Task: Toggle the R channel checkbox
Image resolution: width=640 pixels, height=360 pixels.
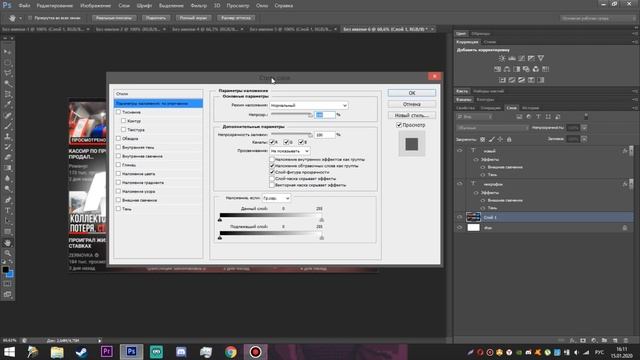Action: coord(272,142)
